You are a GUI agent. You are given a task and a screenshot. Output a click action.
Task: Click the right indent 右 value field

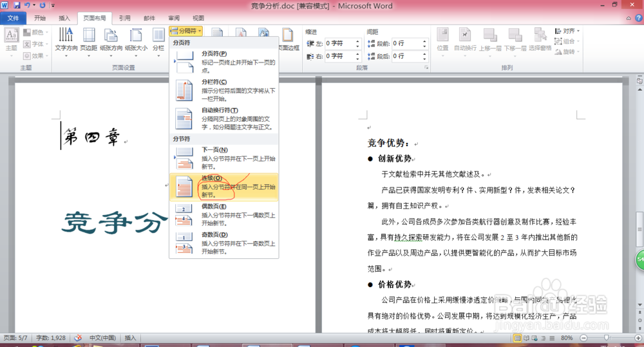(x=339, y=56)
